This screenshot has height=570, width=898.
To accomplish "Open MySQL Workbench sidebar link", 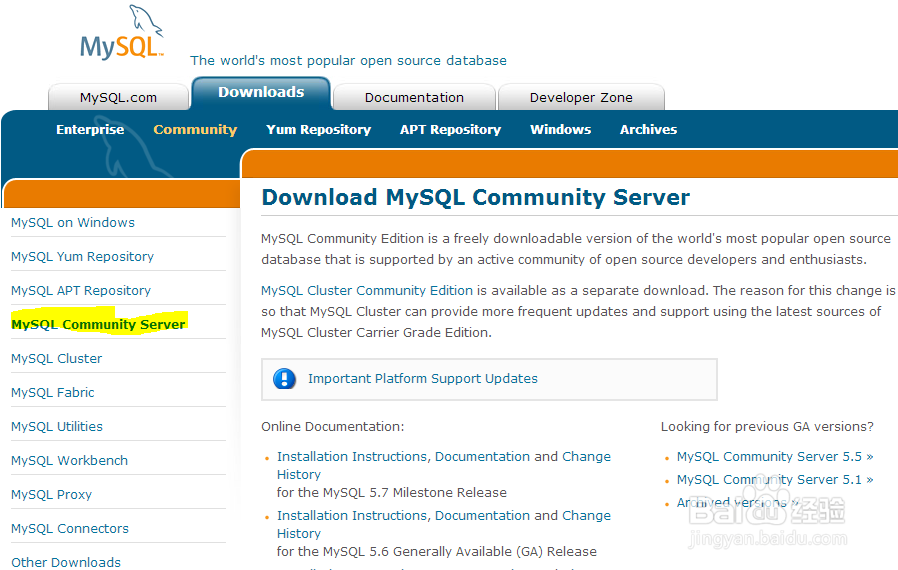I will point(69,461).
